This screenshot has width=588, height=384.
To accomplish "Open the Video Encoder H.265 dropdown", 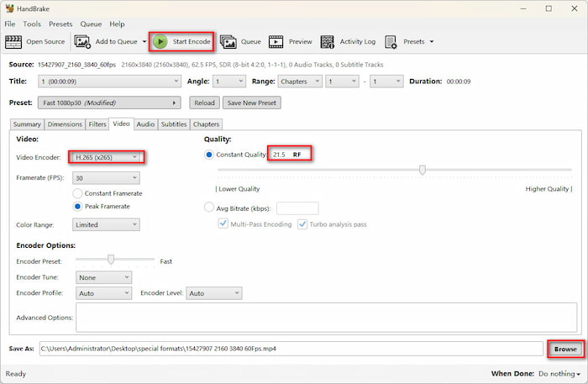I will (x=106, y=157).
